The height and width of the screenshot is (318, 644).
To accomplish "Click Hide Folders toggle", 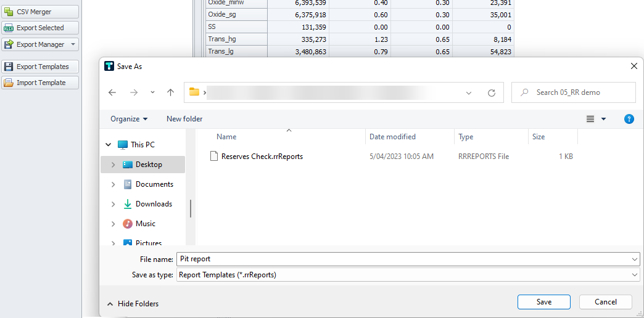I will 133,304.
